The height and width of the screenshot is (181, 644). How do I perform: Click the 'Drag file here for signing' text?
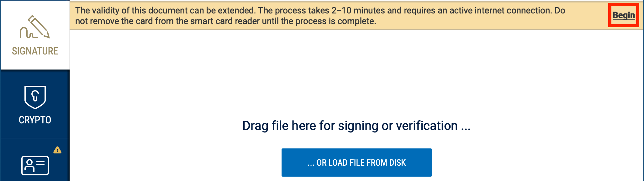[x=356, y=126]
